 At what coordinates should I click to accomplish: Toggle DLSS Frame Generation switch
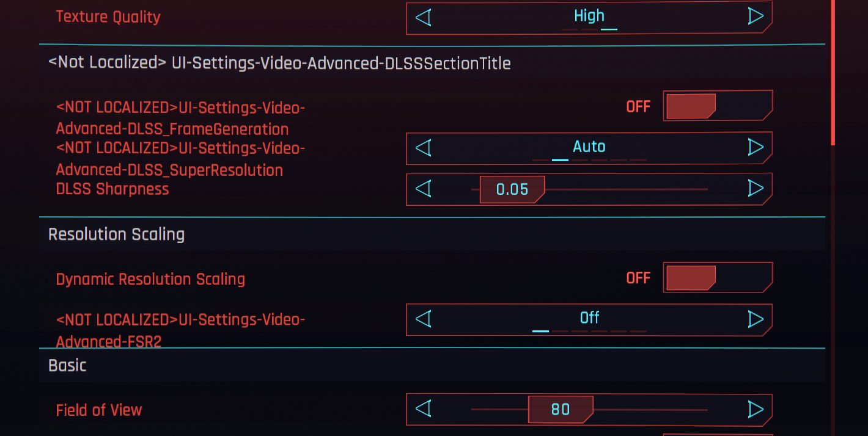[717, 106]
